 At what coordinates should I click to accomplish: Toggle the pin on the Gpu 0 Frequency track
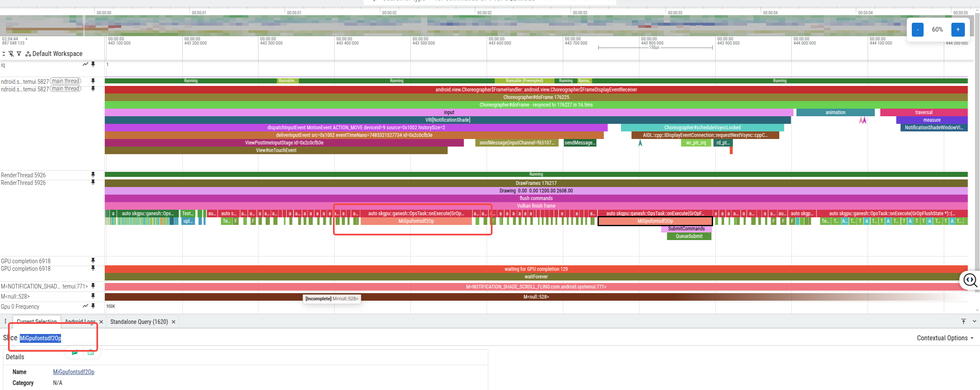pyautogui.click(x=93, y=306)
